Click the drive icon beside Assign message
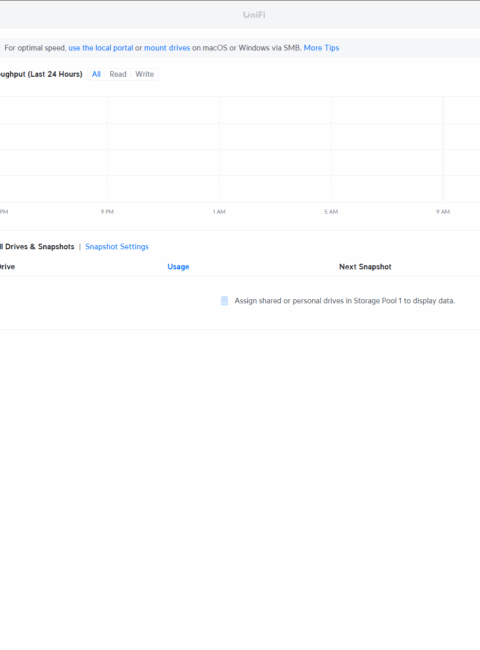 [224, 301]
